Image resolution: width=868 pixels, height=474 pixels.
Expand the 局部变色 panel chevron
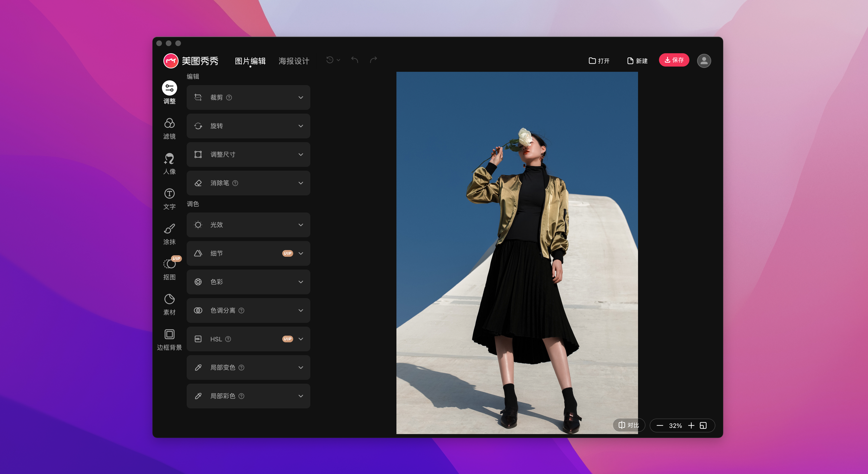[301, 368]
